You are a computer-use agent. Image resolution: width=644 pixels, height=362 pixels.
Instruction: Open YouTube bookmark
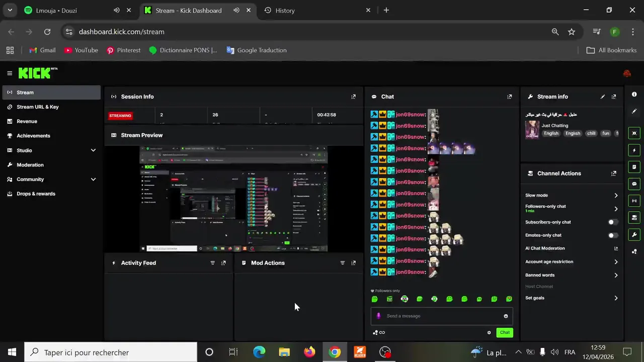tap(80, 50)
